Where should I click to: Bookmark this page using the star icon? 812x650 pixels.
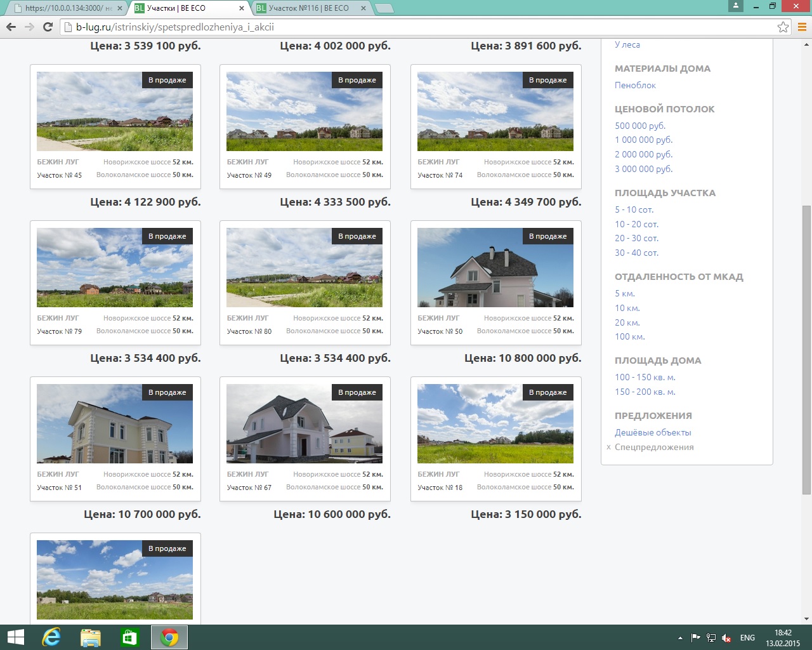pos(783,27)
